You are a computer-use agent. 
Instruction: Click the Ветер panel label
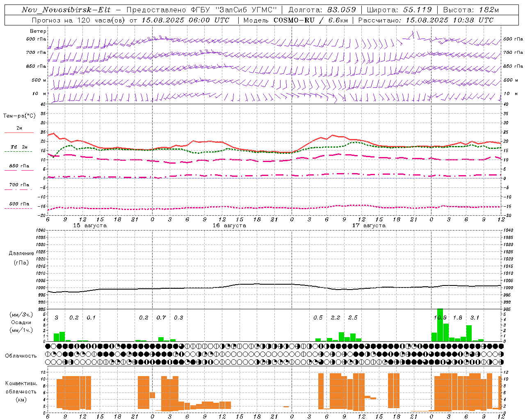click(x=38, y=31)
